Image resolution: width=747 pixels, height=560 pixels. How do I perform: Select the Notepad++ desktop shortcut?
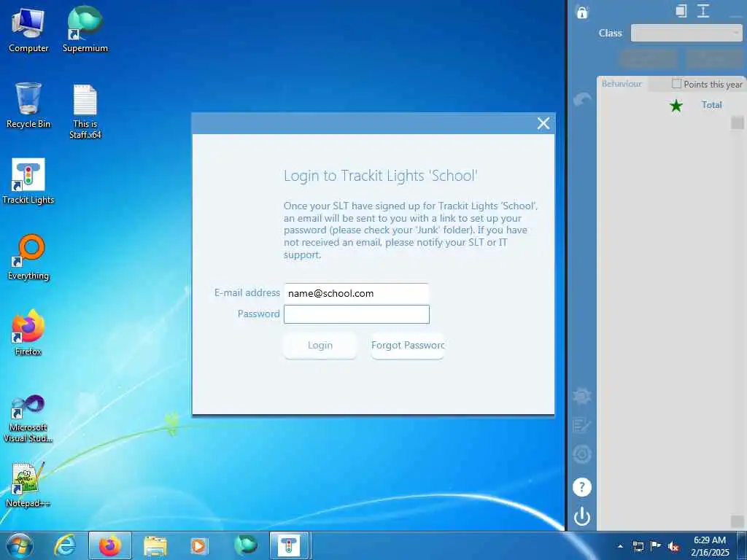coord(28,484)
